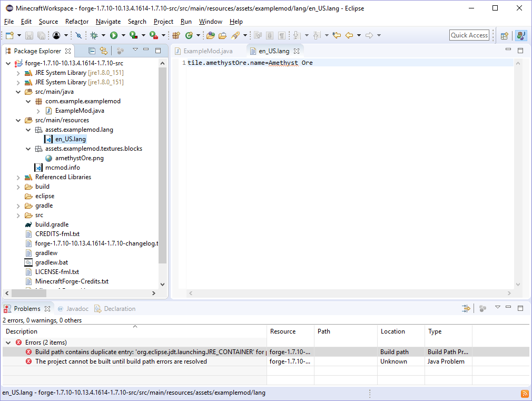Switch to the Javadoc tab
The image size is (532, 401).
[73, 309]
